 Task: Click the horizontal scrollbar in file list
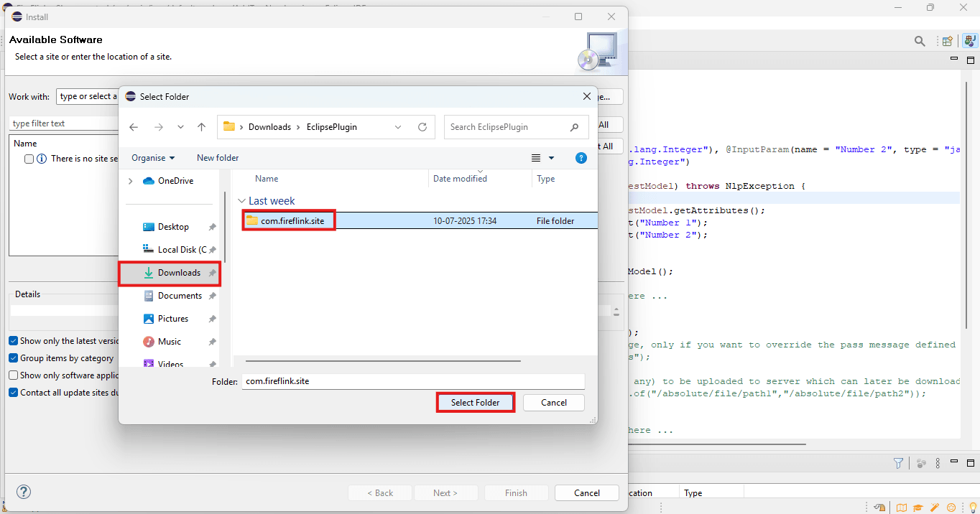(382, 361)
